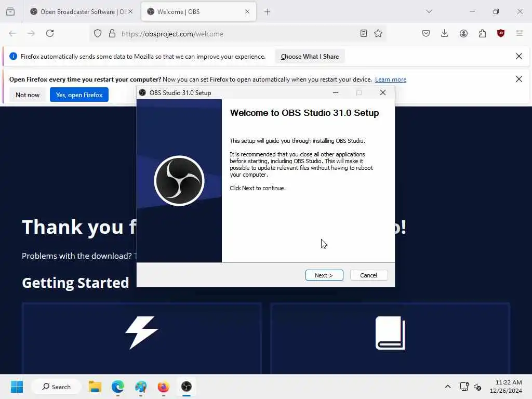Open muted volume tray icon
The width and height of the screenshot is (532, 399).
tap(477, 387)
